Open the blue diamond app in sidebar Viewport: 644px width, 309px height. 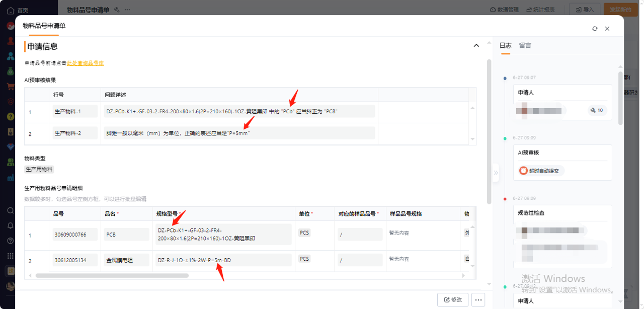pos(10,147)
